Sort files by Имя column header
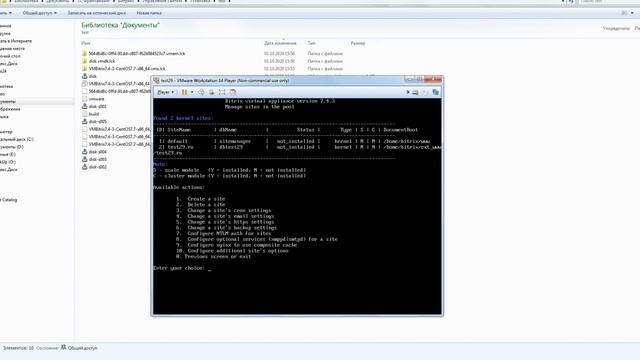 (86, 43)
